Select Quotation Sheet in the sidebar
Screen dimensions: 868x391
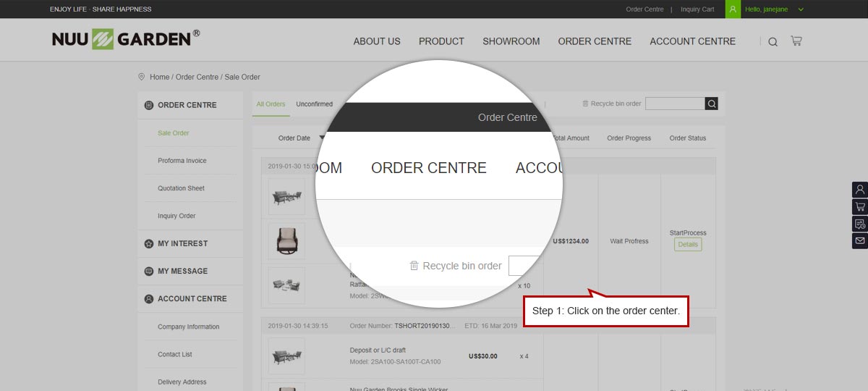click(181, 188)
